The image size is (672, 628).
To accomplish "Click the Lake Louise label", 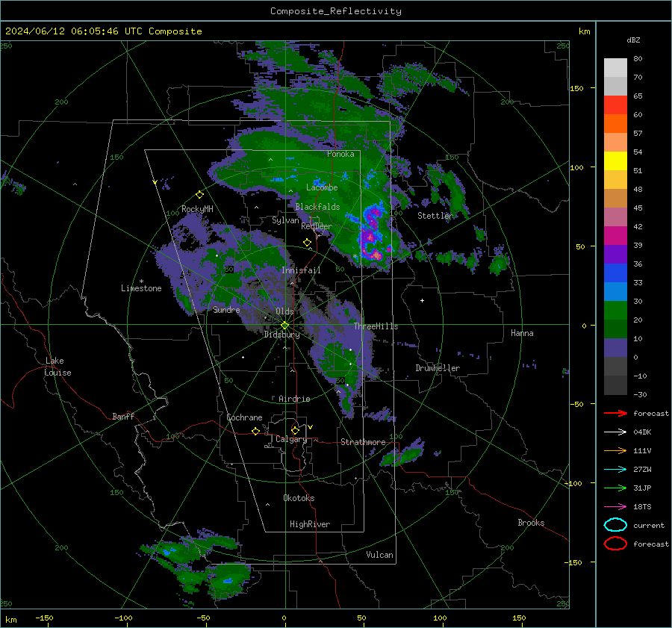I will (57, 367).
